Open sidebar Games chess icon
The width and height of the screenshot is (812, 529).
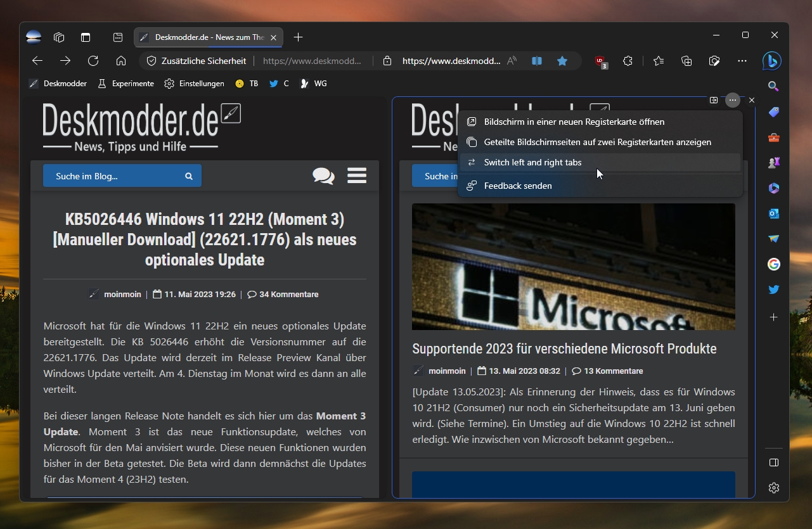[773, 163]
